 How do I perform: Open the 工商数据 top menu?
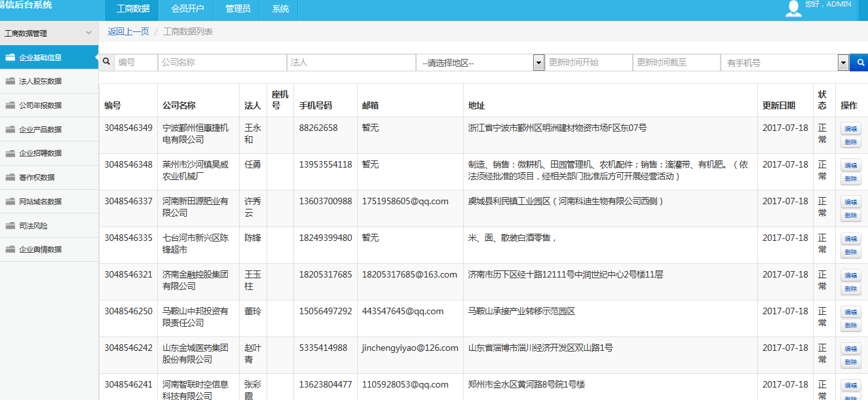pos(133,9)
